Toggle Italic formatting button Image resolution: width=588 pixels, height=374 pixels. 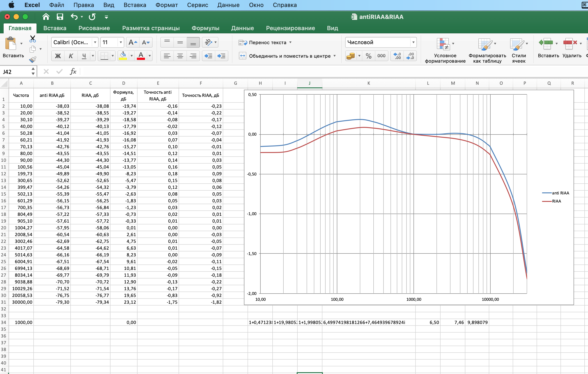(x=71, y=56)
